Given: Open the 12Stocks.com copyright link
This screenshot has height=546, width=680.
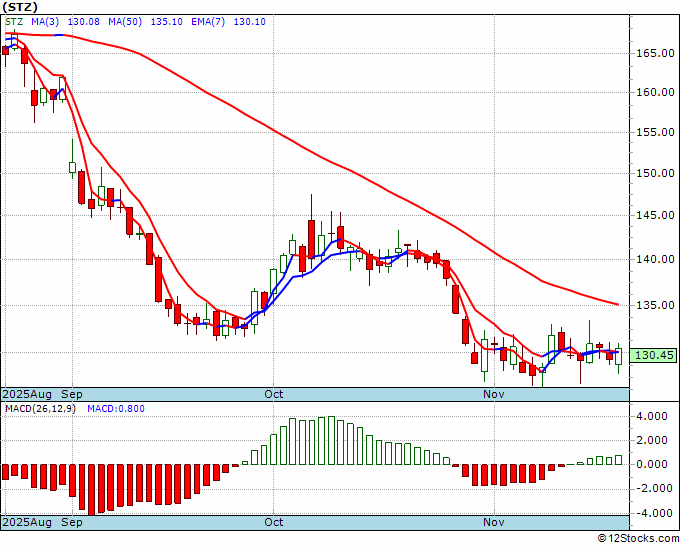Looking at the screenshot, I should [x=638, y=539].
